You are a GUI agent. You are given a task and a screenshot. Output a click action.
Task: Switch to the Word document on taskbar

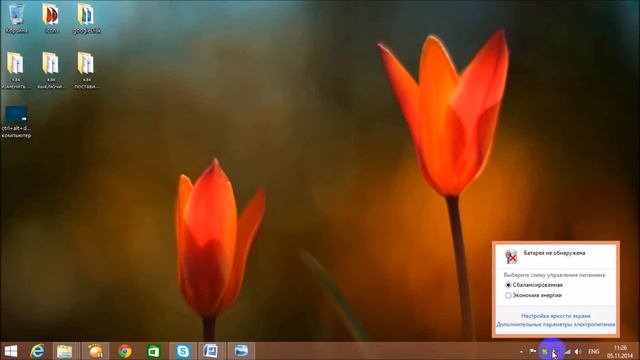(211, 351)
